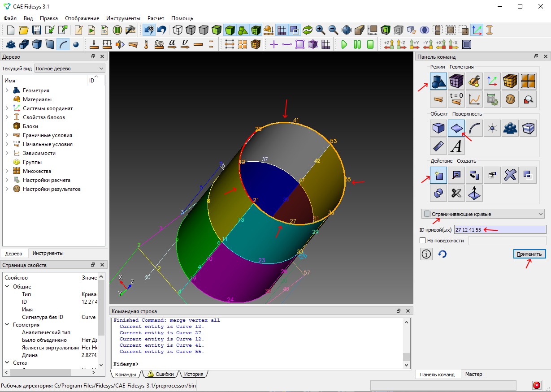The height and width of the screenshot is (392, 551).
Task: Click the Применить button
Action: click(529, 254)
